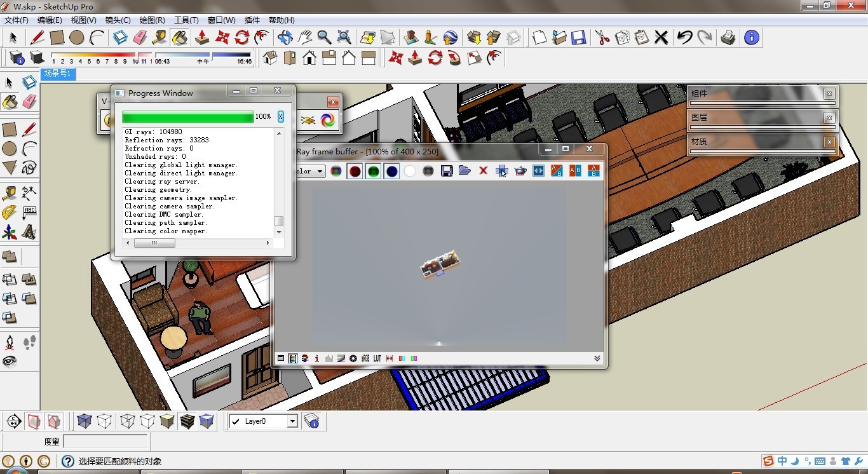Viewport: 868px width, 474px height.
Task: Open frame buffer channel color dropdown
Action: 320,171
